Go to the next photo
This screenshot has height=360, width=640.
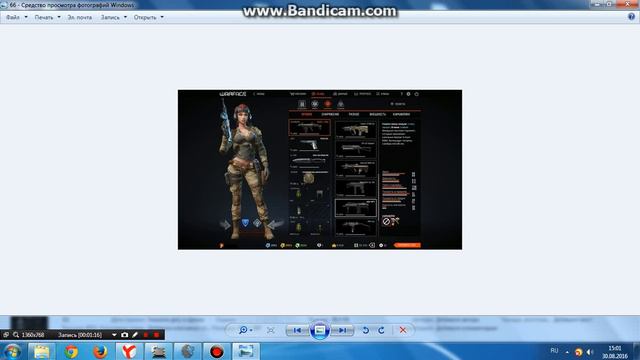342,330
